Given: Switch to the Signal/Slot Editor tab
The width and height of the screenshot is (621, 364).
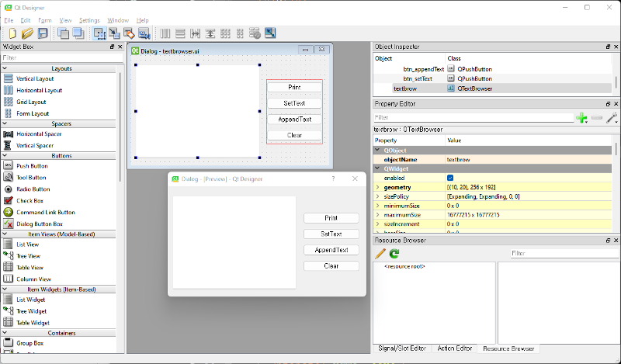Looking at the screenshot, I should tap(402, 348).
